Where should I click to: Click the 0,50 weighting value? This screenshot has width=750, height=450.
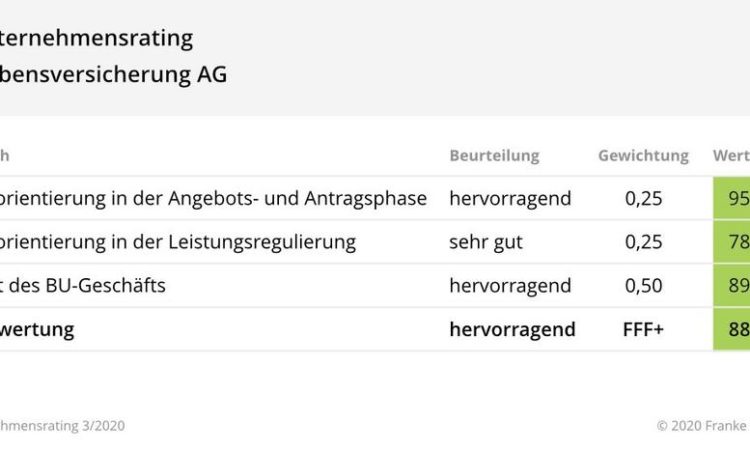[643, 285]
